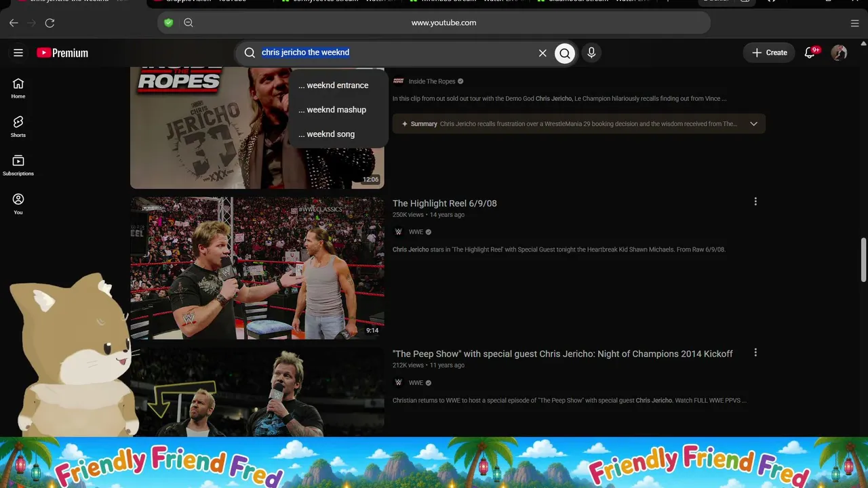Open The Peep Show video thumbnail

[257, 392]
